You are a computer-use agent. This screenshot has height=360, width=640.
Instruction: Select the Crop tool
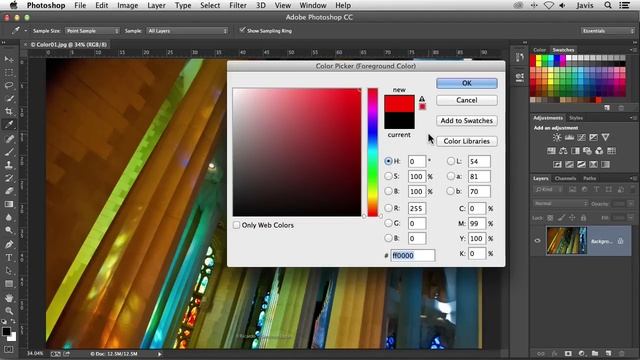9,111
